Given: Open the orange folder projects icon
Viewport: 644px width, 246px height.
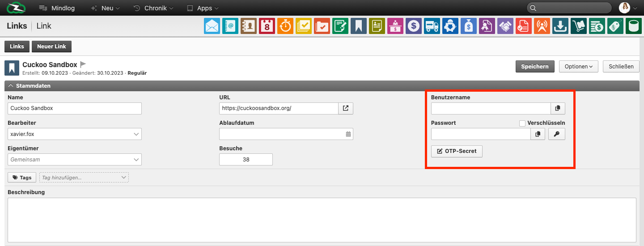Looking at the screenshot, I should [x=322, y=26].
